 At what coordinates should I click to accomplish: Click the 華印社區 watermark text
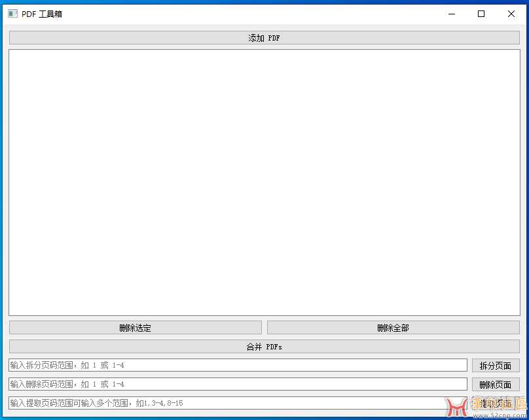499,404
